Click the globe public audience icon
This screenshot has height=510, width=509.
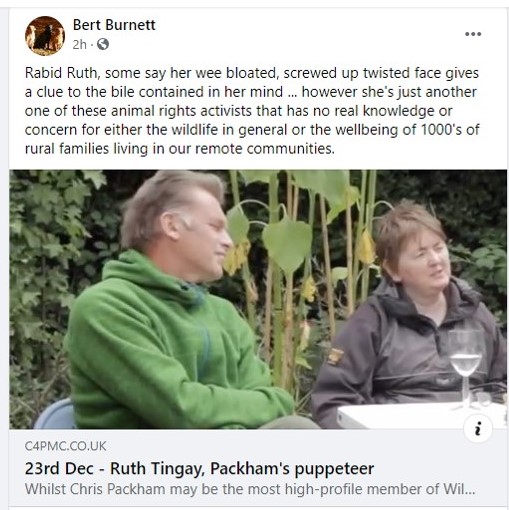pos(103,44)
